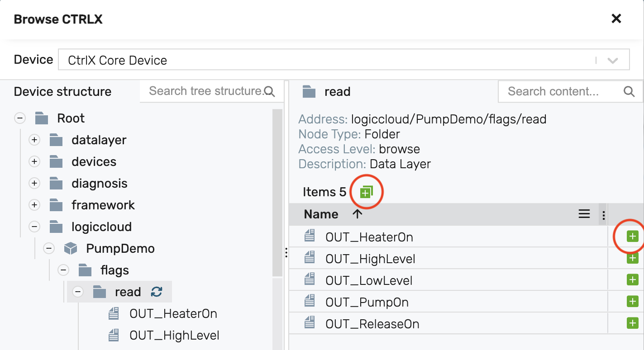Screen dimensions: 644x350
Task: Open the Device dropdown list
Action: 612,61
